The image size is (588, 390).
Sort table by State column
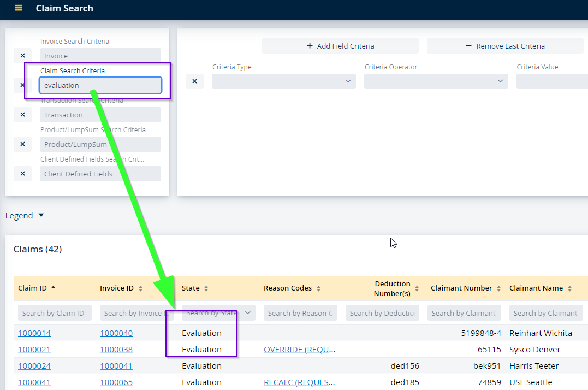pyautogui.click(x=206, y=288)
